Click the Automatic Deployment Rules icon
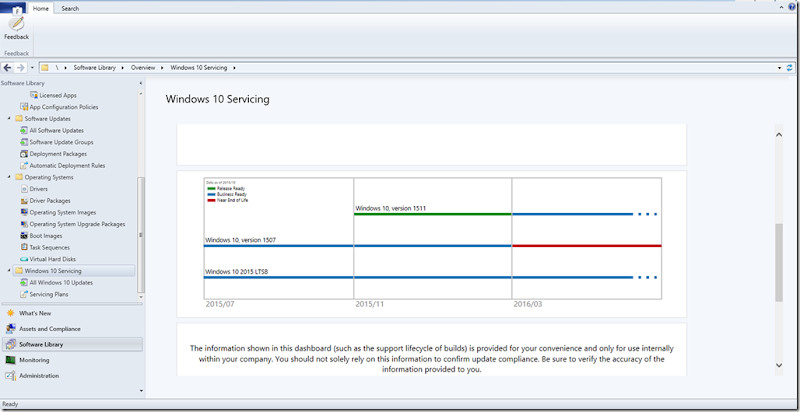This screenshot has width=800, height=412. (24, 166)
